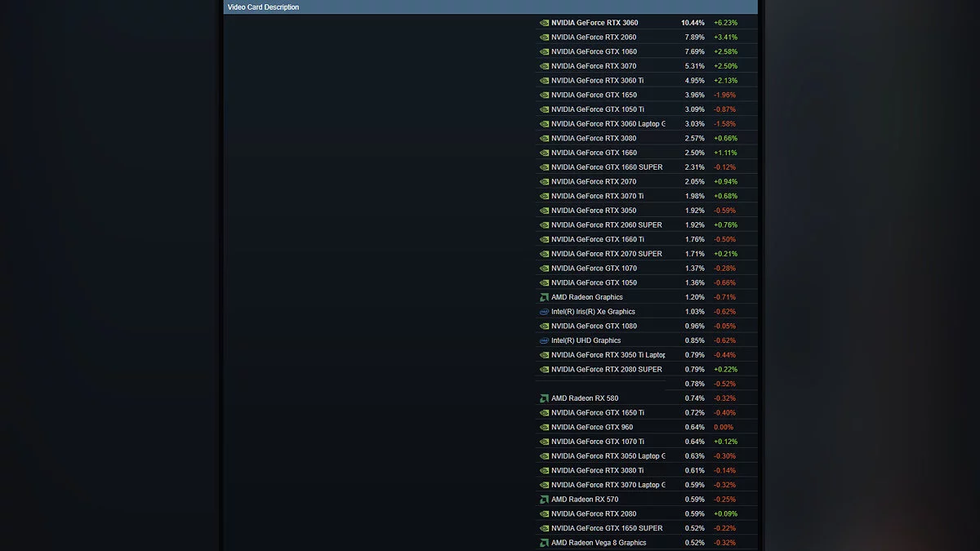Select NVIDIA GeForce GTX 1650 Ti label

pyautogui.click(x=597, y=413)
